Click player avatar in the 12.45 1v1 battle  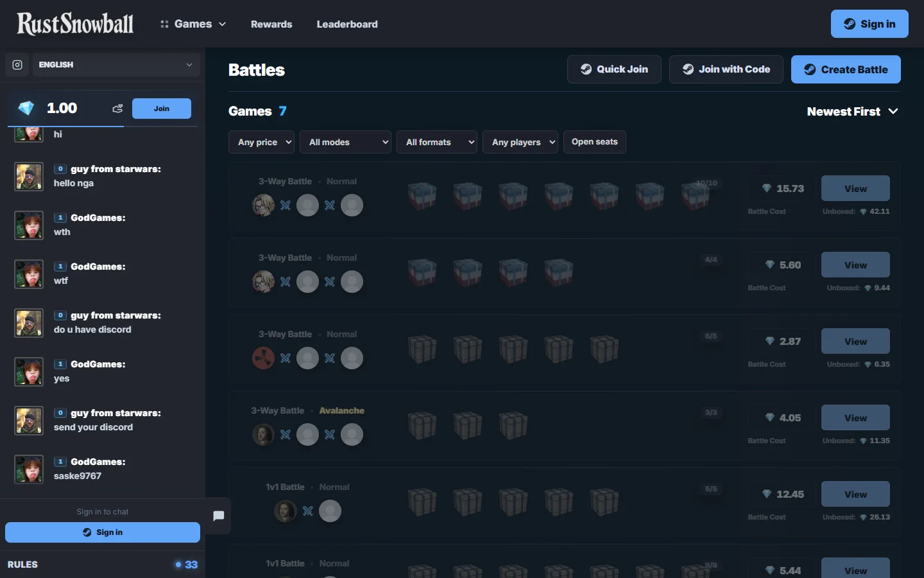(286, 511)
